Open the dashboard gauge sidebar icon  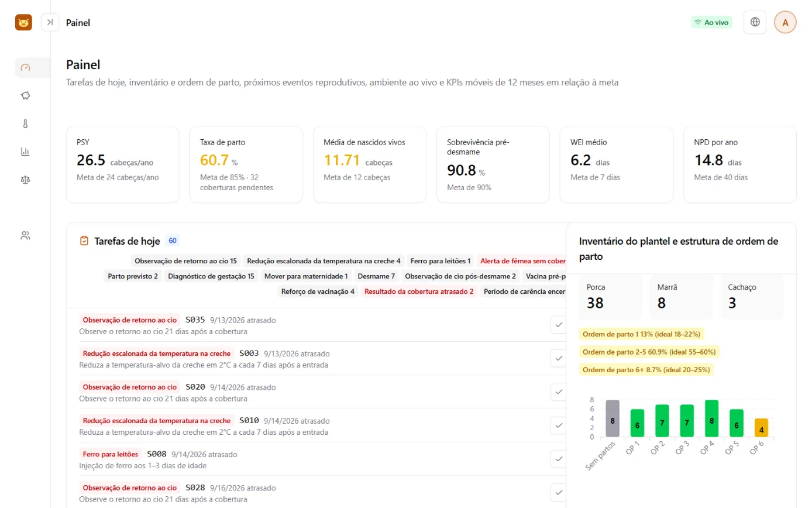(25, 67)
